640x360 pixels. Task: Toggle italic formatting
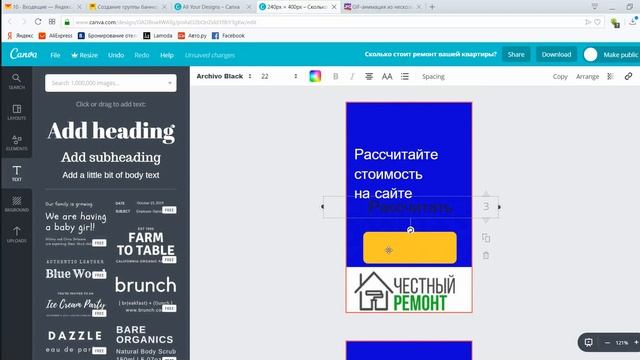coord(352,76)
